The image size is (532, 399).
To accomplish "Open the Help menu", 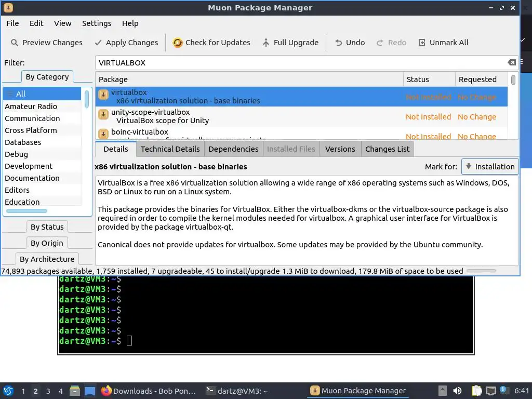I will [x=130, y=23].
